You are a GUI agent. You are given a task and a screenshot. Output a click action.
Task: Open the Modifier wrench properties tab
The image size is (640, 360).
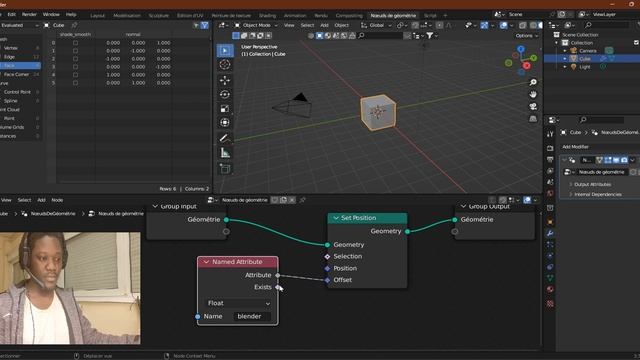coord(550,233)
